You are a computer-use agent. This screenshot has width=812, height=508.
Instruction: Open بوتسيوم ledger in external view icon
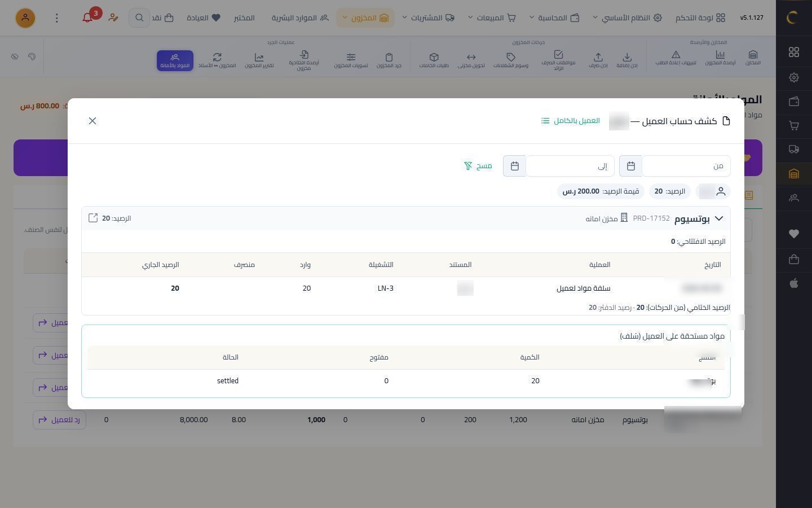point(93,218)
